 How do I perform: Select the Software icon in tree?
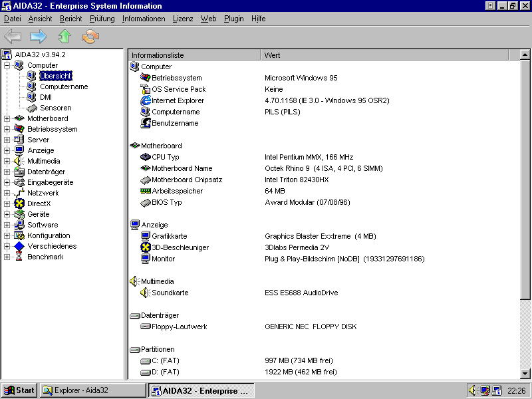[19, 225]
